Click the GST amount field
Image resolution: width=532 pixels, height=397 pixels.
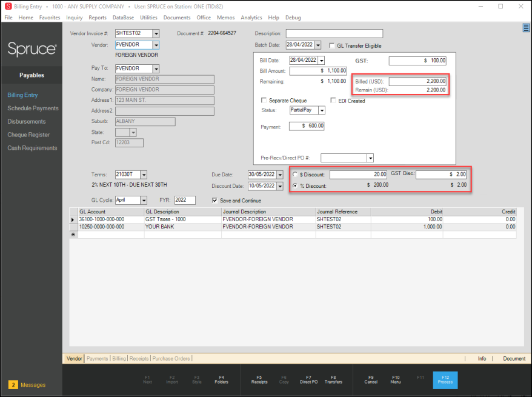click(x=417, y=61)
